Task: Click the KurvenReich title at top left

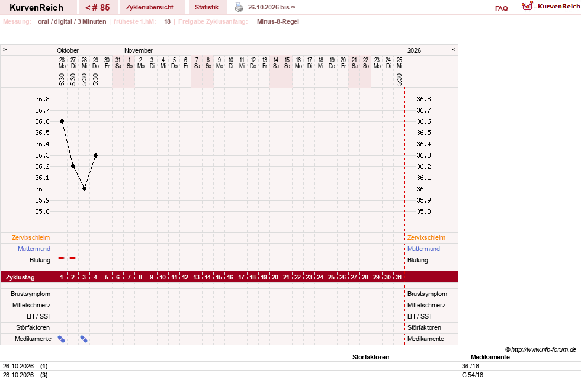Action: pos(36,8)
